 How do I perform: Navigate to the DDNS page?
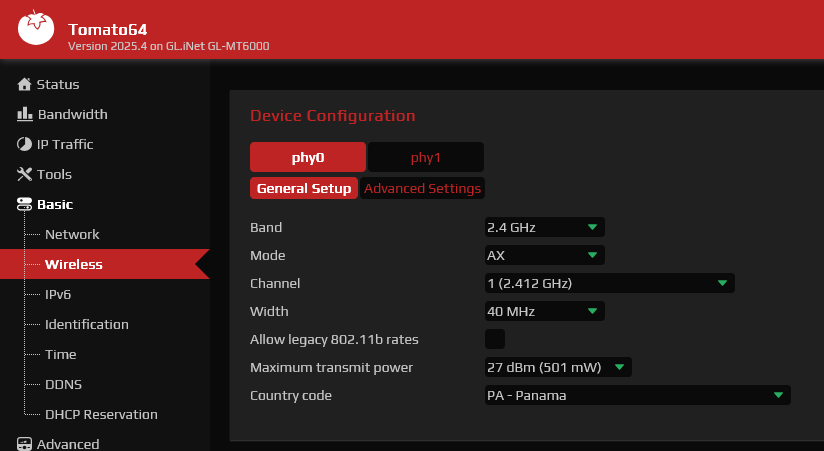[x=63, y=384]
